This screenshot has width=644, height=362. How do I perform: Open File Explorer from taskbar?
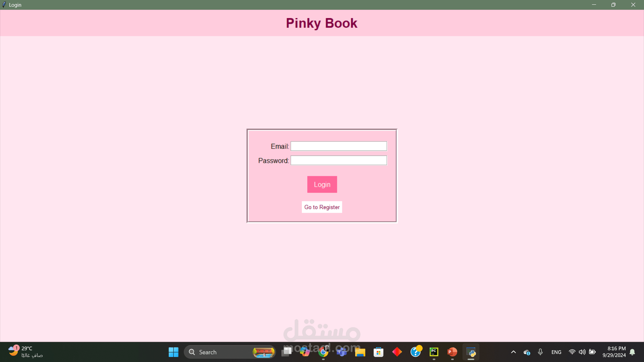click(360, 352)
